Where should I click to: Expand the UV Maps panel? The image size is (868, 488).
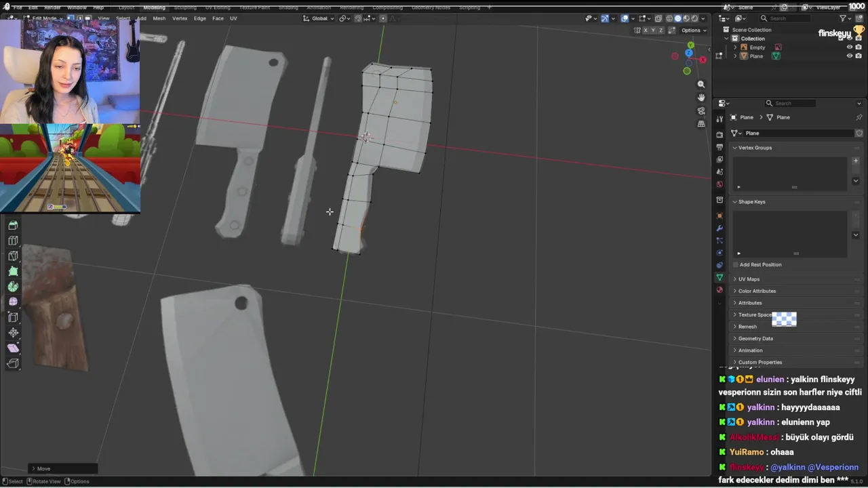(749, 279)
